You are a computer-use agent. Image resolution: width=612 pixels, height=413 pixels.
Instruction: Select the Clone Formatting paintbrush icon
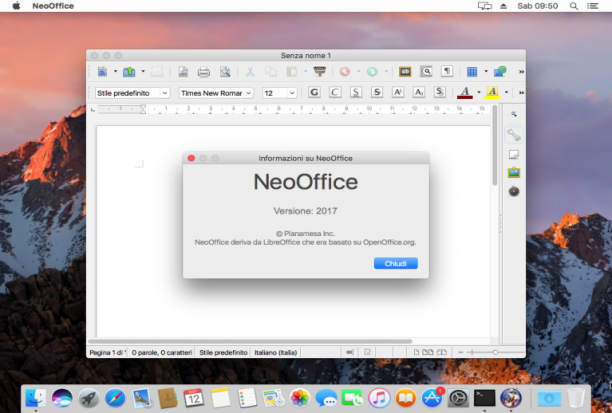(320, 71)
